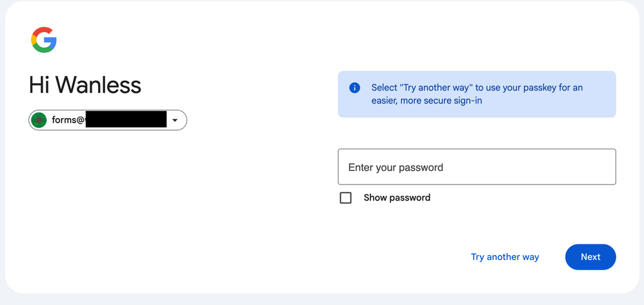644x305 pixels.
Task: Click the "Enter your password" placeholder text
Action: 396,168
